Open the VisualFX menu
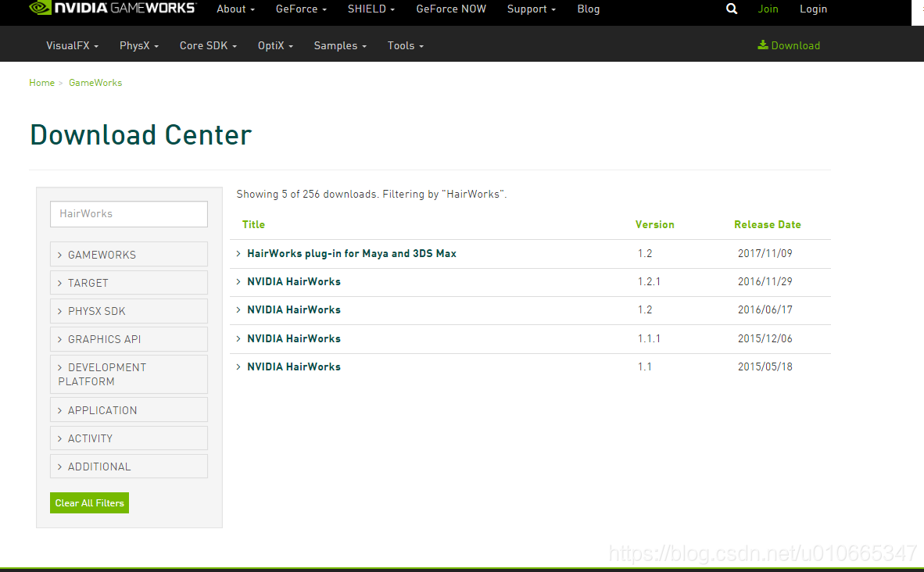 pyautogui.click(x=73, y=45)
